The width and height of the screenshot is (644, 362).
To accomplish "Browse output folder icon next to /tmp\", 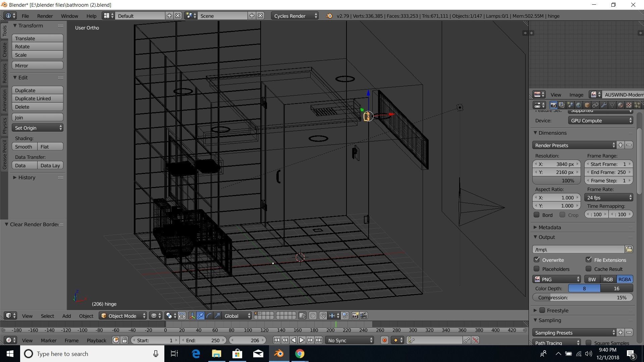I will pos(629,249).
